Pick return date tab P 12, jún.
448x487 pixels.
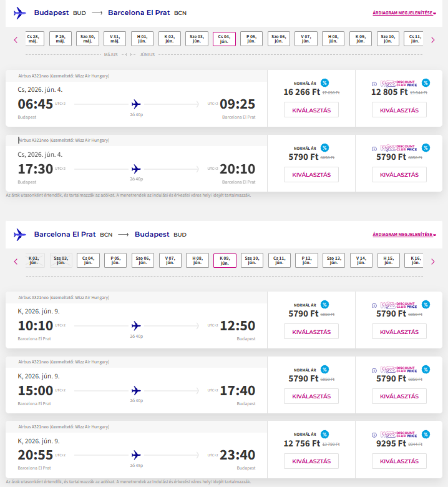point(306,260)
